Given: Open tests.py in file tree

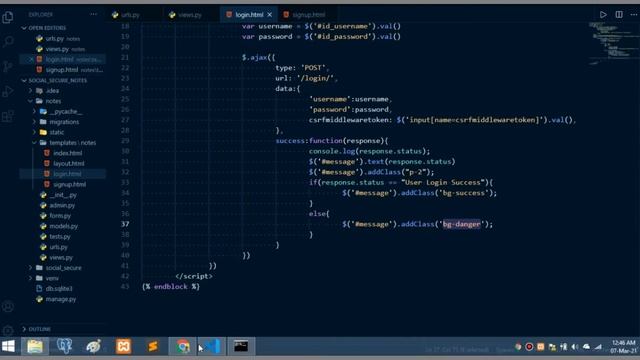Looking at the screenshot, I should point(60,237).
